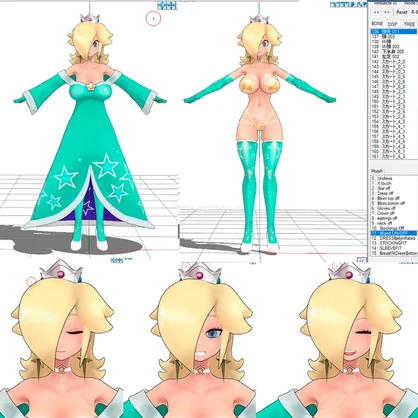Select morph '7 : Crown off'

(x=394, y=213)
